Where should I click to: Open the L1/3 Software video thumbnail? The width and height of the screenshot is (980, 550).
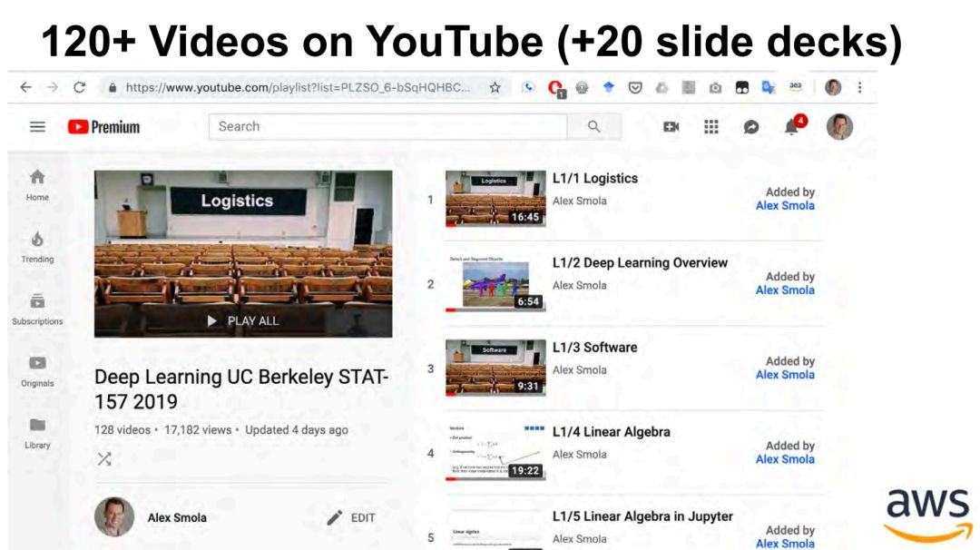495,368
